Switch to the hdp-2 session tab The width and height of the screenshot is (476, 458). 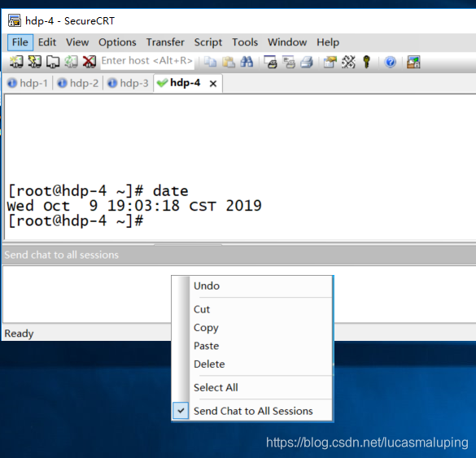pyautogui.click(x=78, y=83)
